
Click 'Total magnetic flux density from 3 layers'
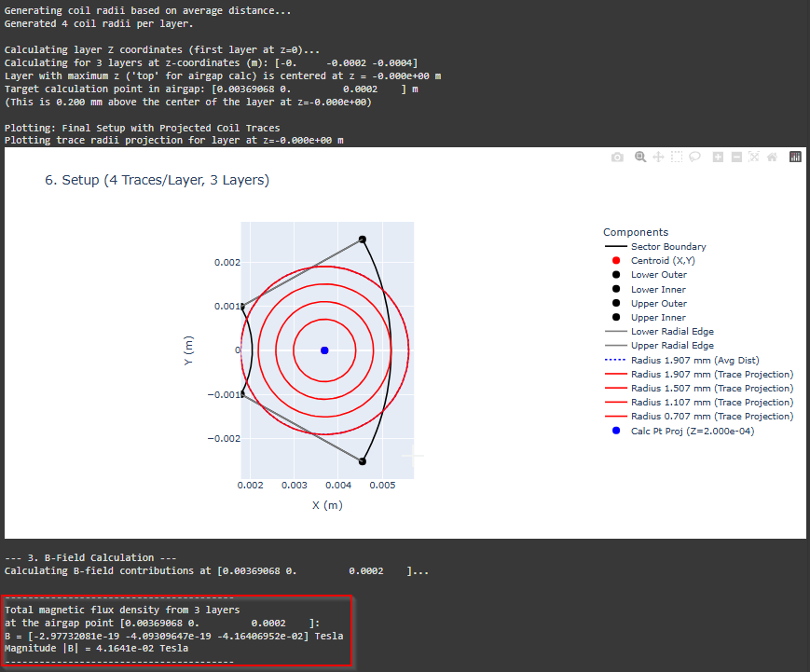tap(122, 610)
